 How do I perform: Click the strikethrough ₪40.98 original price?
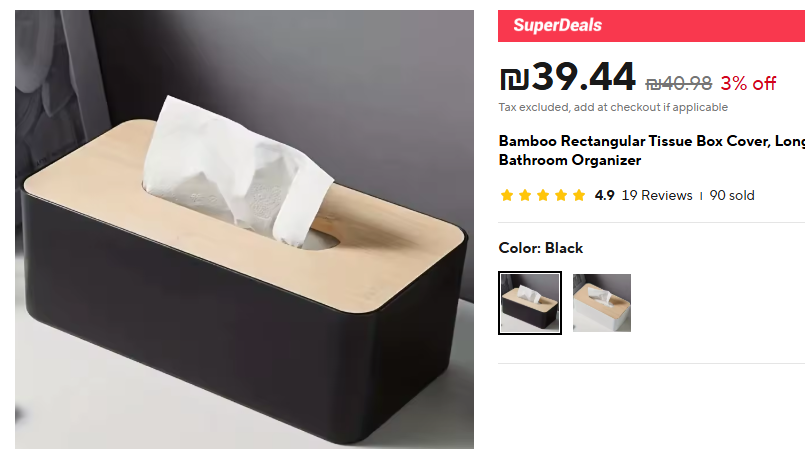click(x=679, y=83)
